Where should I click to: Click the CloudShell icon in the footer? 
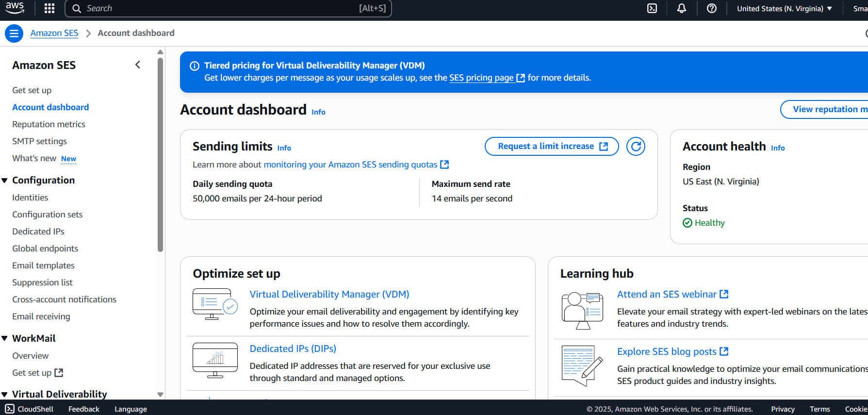coord(10,409)
